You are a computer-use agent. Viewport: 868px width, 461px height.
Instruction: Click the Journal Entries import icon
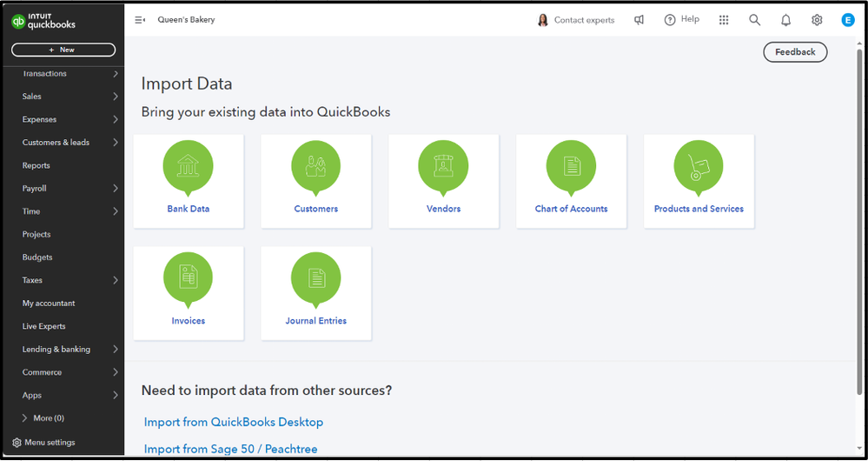[x=315, y=277]
